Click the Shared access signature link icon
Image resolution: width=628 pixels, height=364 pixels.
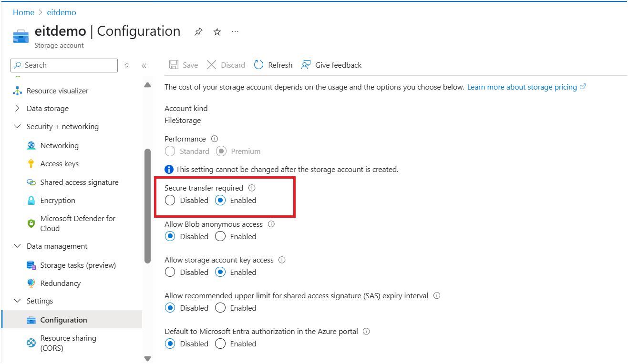31,182
